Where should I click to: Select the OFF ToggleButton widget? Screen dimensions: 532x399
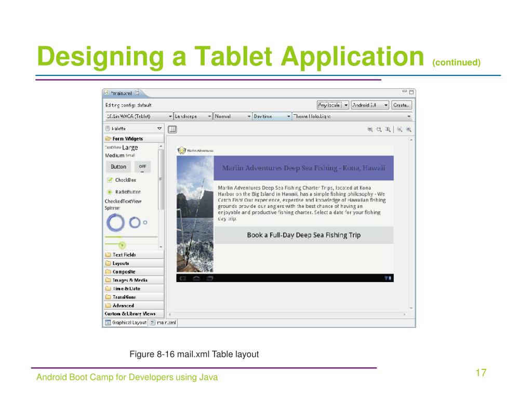142,166
